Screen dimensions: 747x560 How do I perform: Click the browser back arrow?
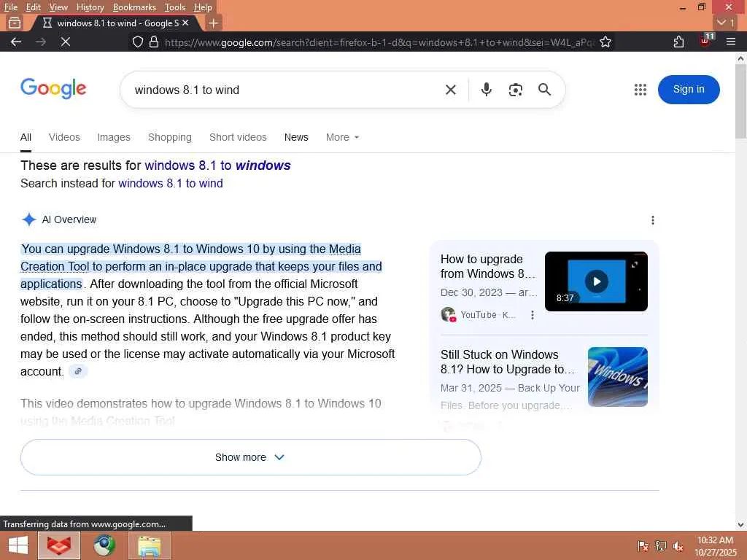coord(16,42)
